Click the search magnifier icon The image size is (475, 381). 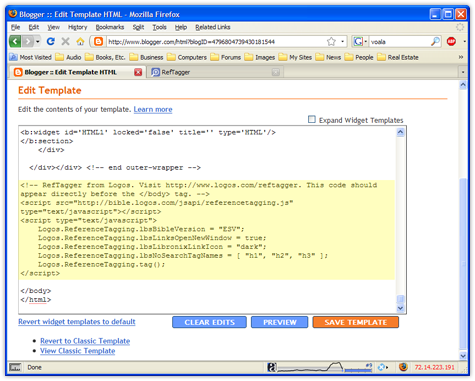click(x=435, y=41)
